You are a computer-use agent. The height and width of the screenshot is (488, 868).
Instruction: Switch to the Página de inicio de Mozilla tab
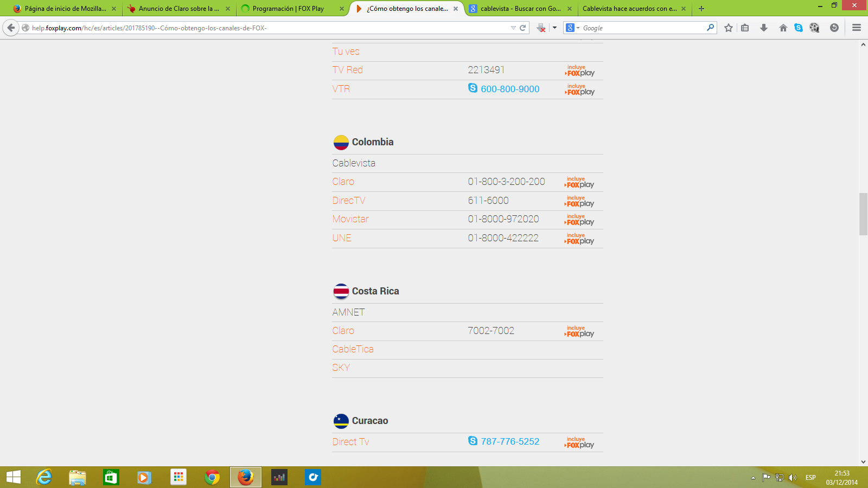click(x=64, y=9)
